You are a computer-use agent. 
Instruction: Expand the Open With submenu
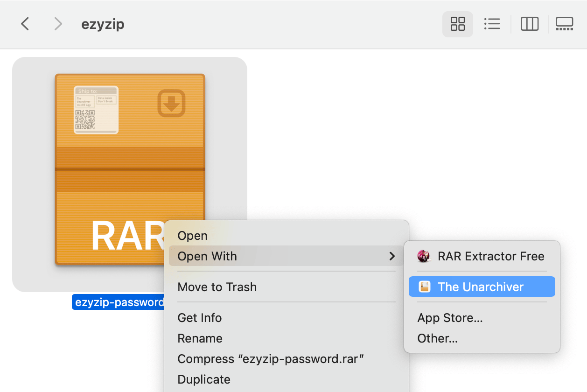click(x=207, y=256)
